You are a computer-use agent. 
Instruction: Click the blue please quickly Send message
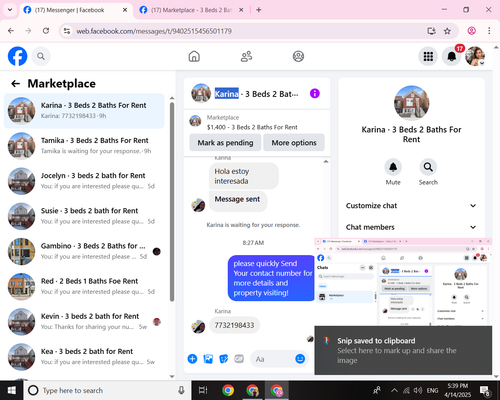coord(271,278)
